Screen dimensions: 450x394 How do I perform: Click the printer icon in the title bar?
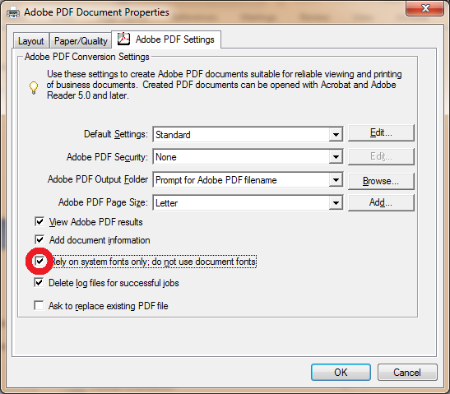point(13,13)
